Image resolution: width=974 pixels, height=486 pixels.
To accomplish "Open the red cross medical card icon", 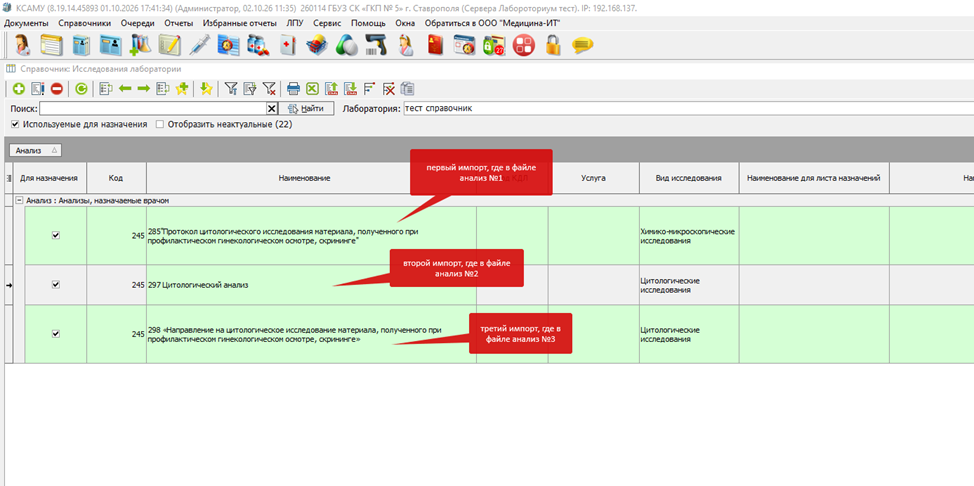I will tap(288, 46).
